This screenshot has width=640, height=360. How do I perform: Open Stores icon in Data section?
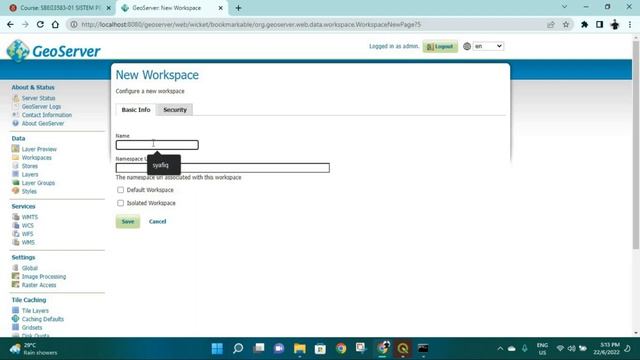click(x=16, y=166)
